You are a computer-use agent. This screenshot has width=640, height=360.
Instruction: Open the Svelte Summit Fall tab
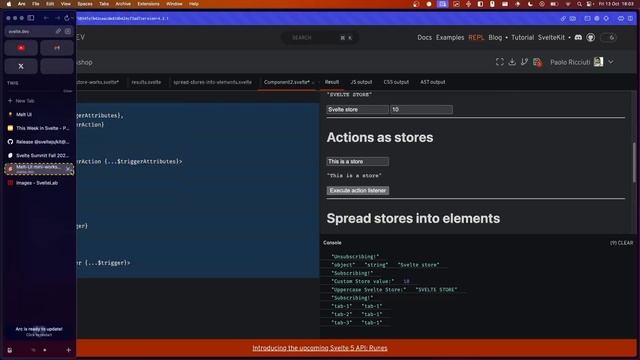click(x=39, y=156)
